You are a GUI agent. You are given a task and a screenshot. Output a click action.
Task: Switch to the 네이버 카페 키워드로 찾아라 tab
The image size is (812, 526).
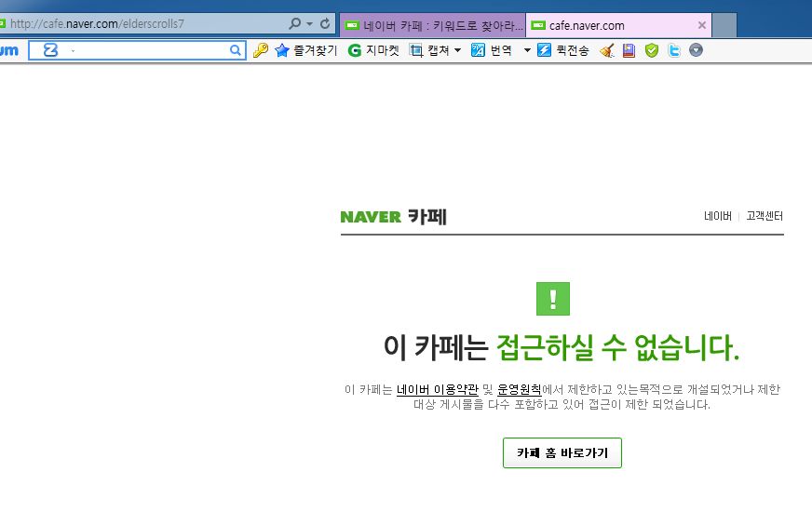(433, 25)
